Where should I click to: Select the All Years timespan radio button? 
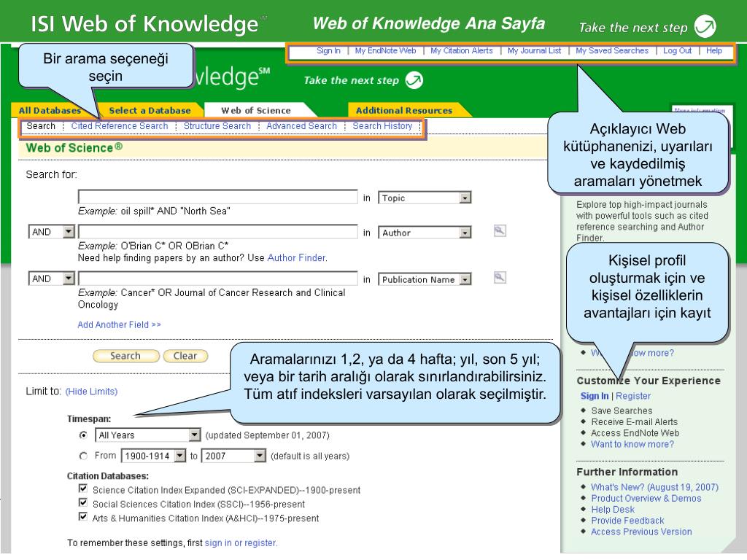(x=83, y=435)
